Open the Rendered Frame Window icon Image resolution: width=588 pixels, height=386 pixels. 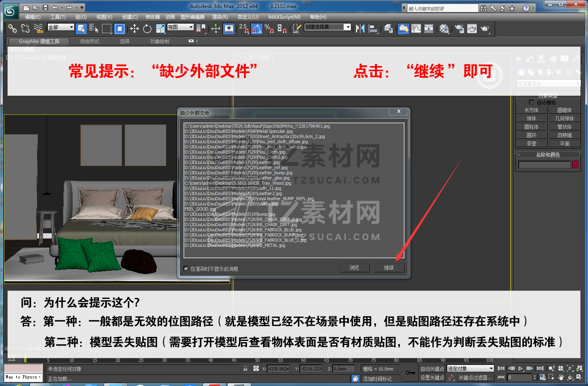(472, 28)
